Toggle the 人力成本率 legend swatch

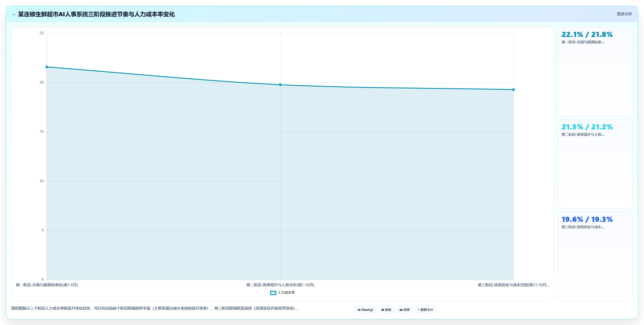point(273,293)
